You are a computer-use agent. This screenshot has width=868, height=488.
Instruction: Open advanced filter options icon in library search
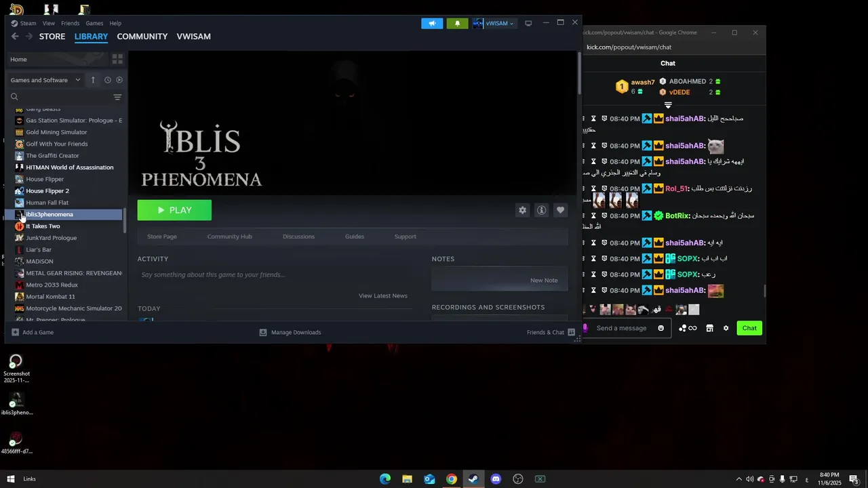point(117,97)
